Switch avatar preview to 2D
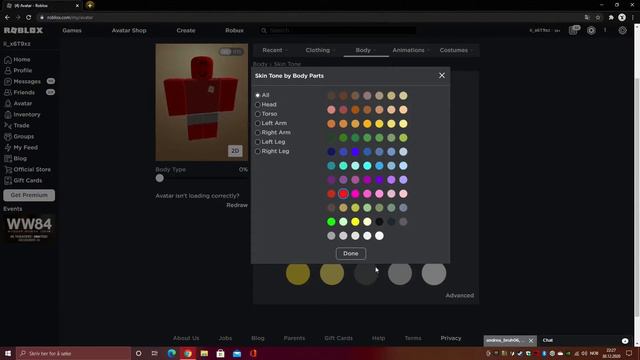Screen dimensions: 640x360 tap(235, 151)
